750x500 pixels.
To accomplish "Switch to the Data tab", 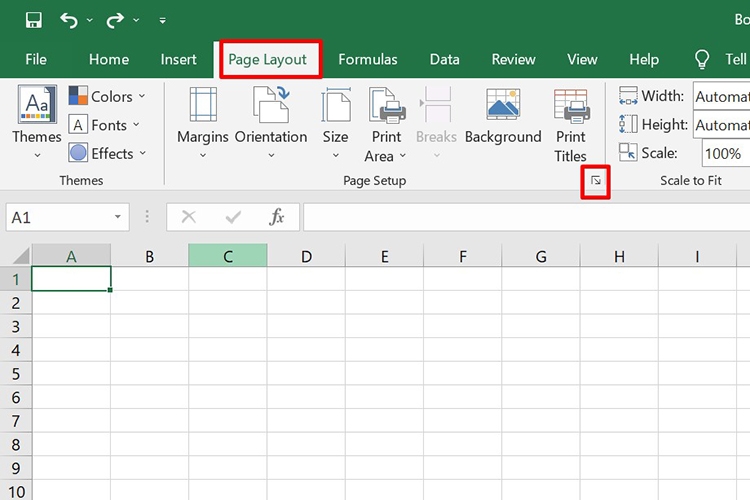I will click(x=444, y=59).
